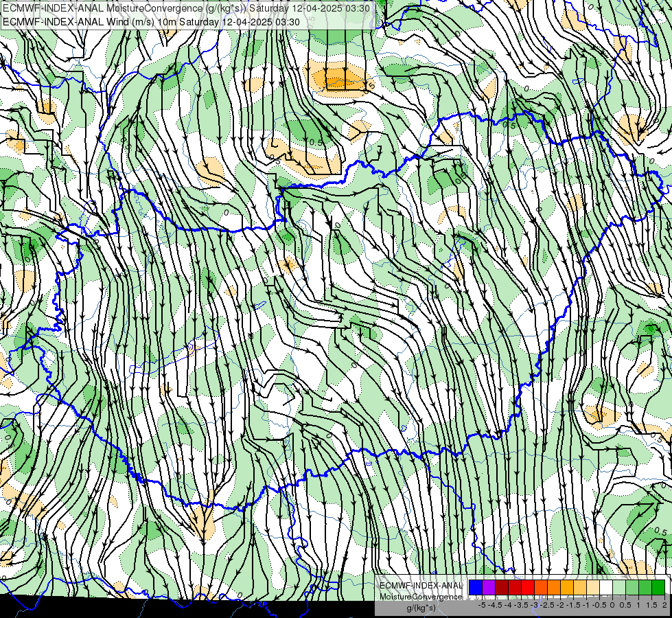Click the '1' legend tick label

pyautogui.click(x=638, y=605)
